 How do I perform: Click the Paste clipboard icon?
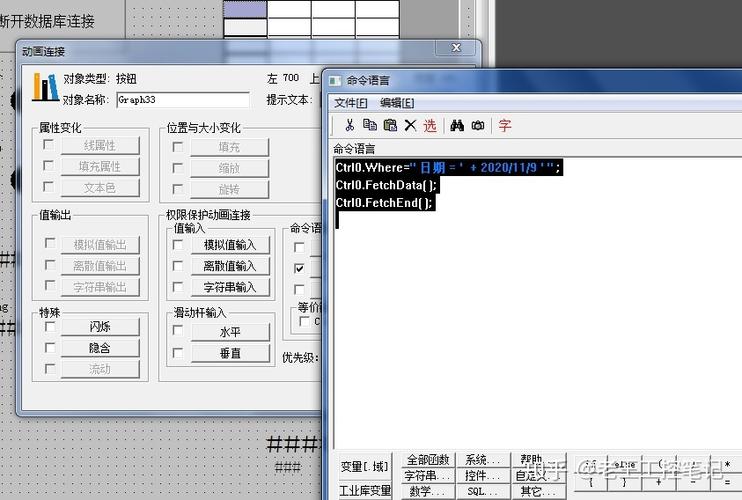pyautogui.click(x=390, y=125)
